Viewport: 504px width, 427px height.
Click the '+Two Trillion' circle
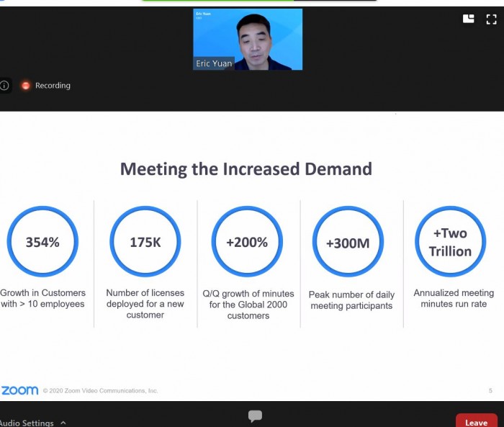pyautogui.click(x=450, y=241)
